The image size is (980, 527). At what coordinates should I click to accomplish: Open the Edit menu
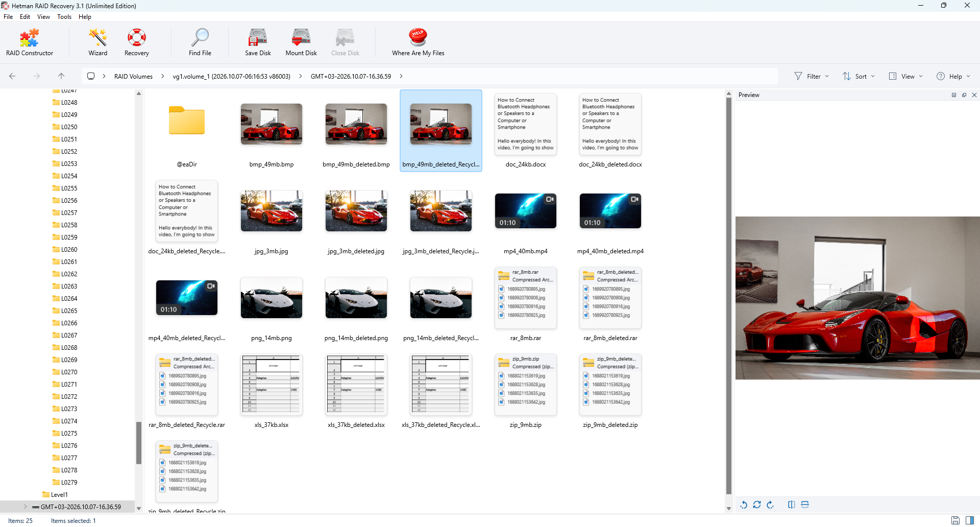[x=25, y=17]
